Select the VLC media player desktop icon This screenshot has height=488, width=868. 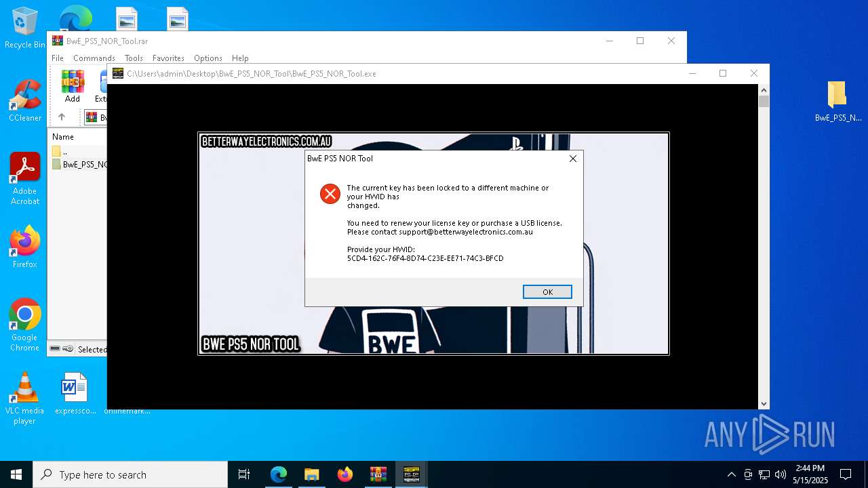tap(25, 398)
